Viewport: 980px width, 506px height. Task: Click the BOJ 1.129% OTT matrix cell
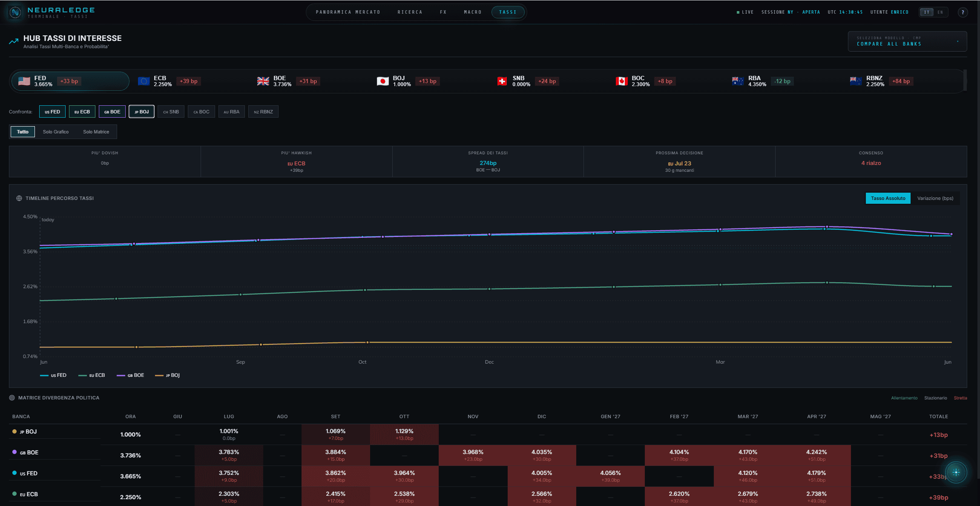click(404, 434)
